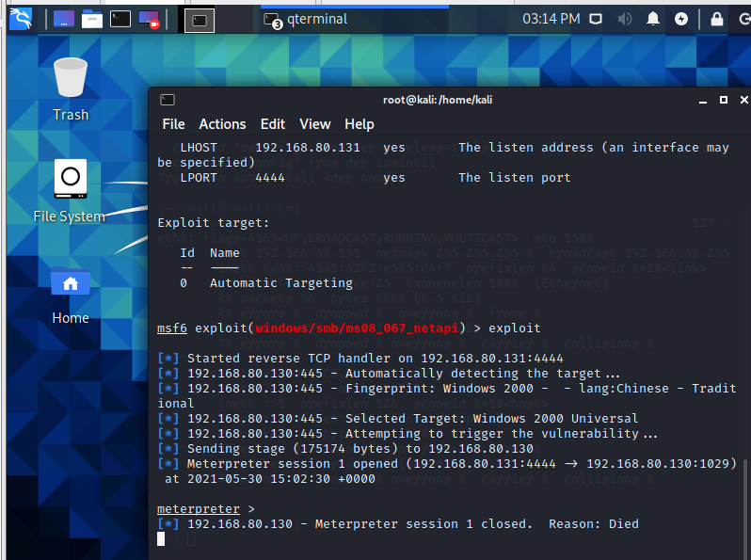Click 'Started reverse TCP handler' line
This screenshot has height=560, width=751.
click(360, 359)
